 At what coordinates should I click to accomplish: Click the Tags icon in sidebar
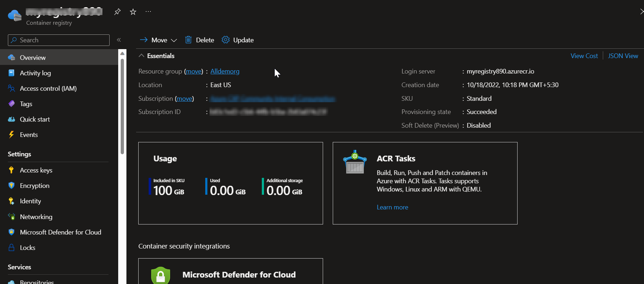11,104
